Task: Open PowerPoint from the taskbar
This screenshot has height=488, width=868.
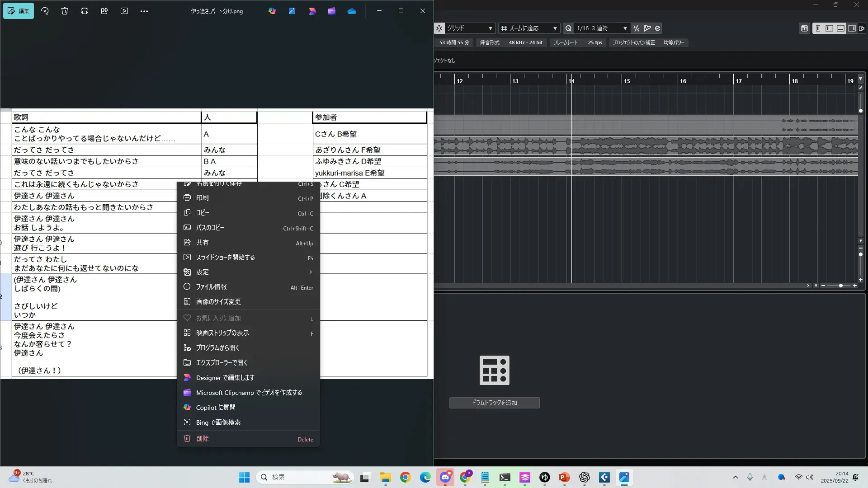Action: (x=564, y=477)
